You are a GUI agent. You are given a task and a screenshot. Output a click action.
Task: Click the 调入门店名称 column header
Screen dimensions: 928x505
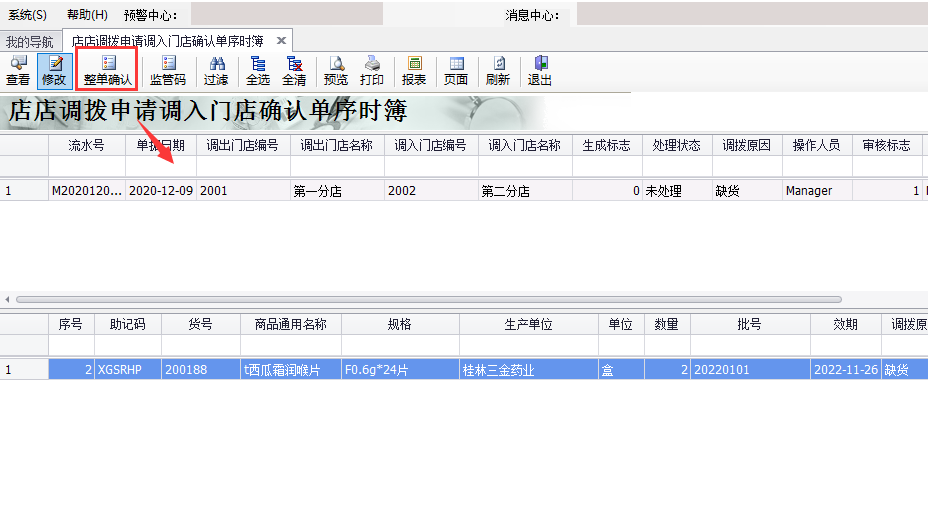coord(525,145)
